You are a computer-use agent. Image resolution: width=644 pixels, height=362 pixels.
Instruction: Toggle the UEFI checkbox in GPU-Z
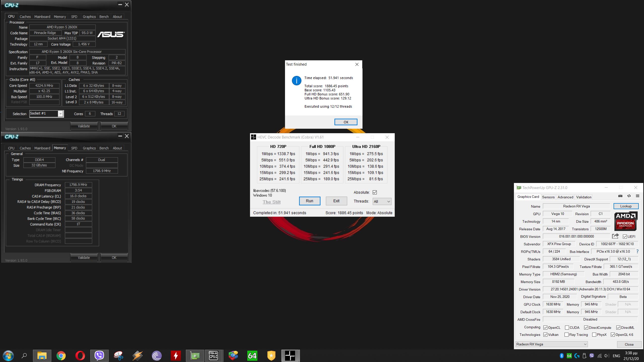625,237
